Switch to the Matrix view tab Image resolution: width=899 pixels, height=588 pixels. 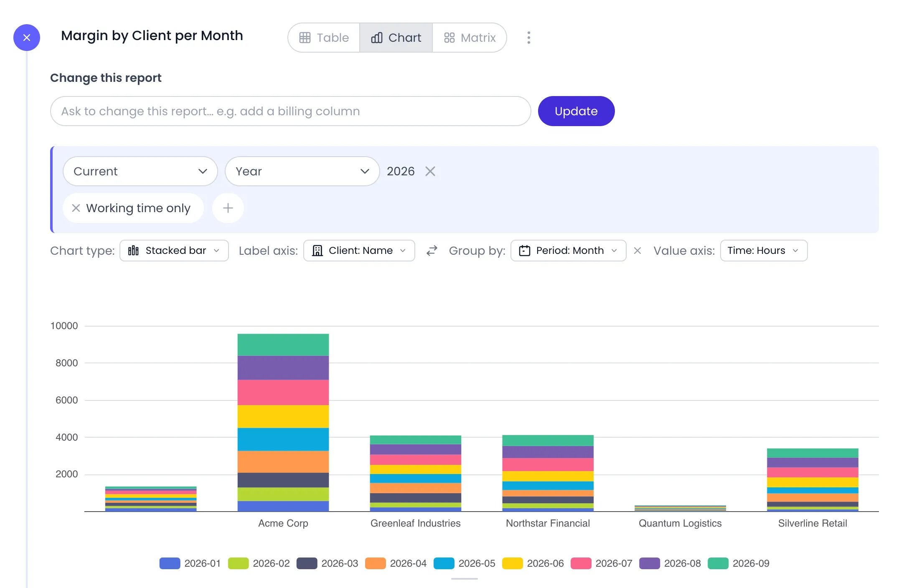[470, 38]
